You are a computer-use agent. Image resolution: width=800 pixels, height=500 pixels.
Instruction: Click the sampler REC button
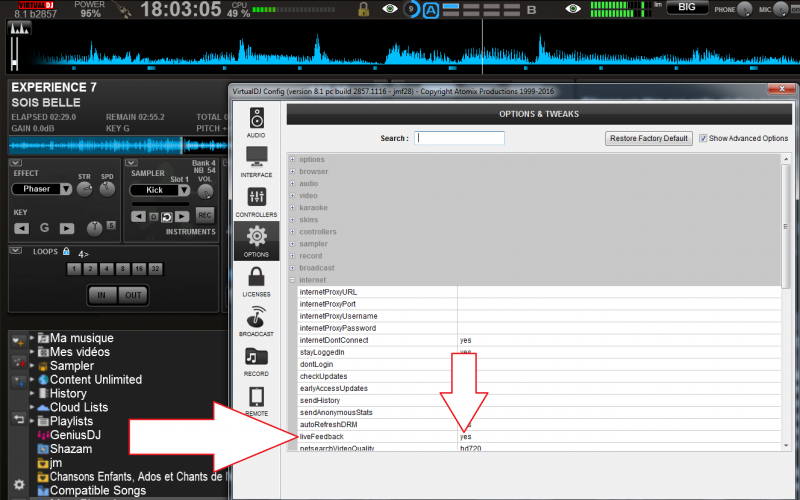205,215
